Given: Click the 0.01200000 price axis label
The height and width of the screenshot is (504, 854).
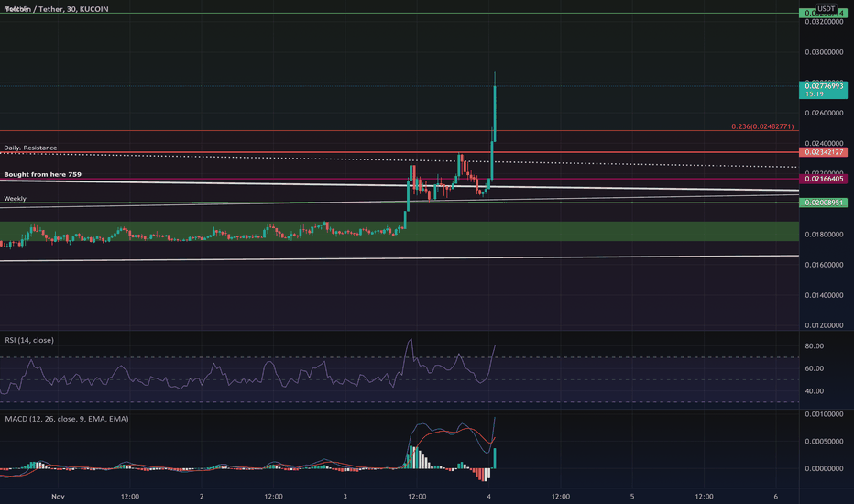Looking at the screenshot, I should tap(824, 325).
